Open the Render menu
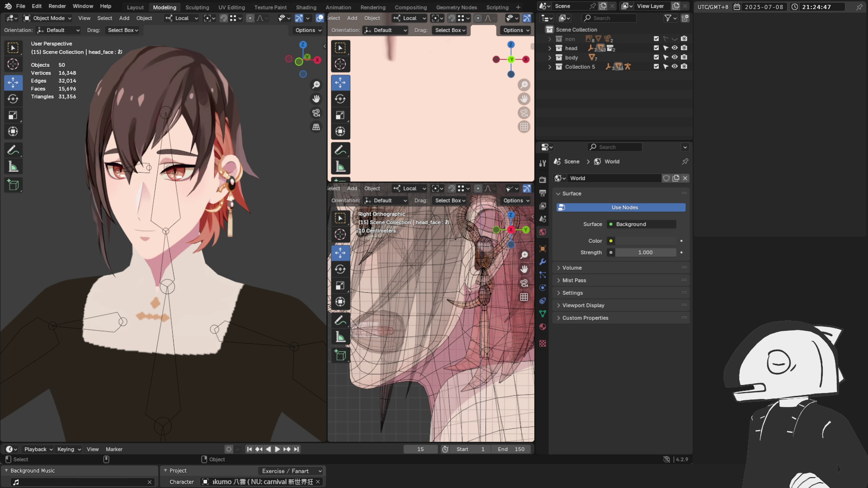 tap(57, 6)
